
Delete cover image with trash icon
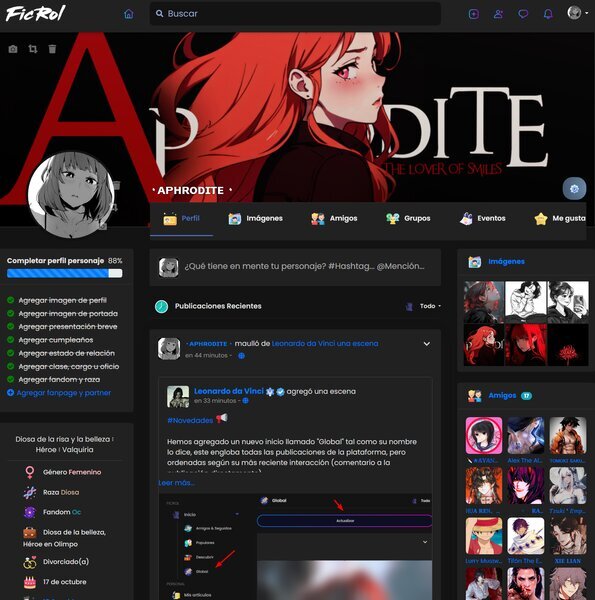(52, 49)
